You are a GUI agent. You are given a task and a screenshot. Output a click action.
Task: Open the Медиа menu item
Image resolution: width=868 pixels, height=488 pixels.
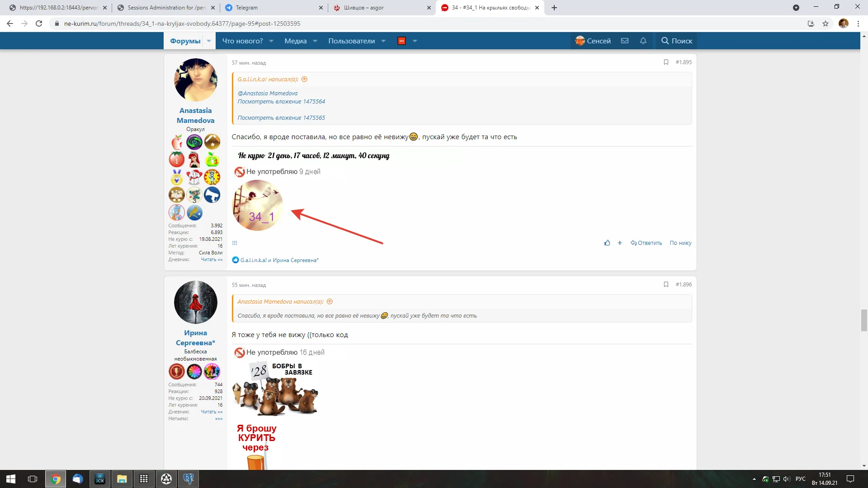[295, 41]
